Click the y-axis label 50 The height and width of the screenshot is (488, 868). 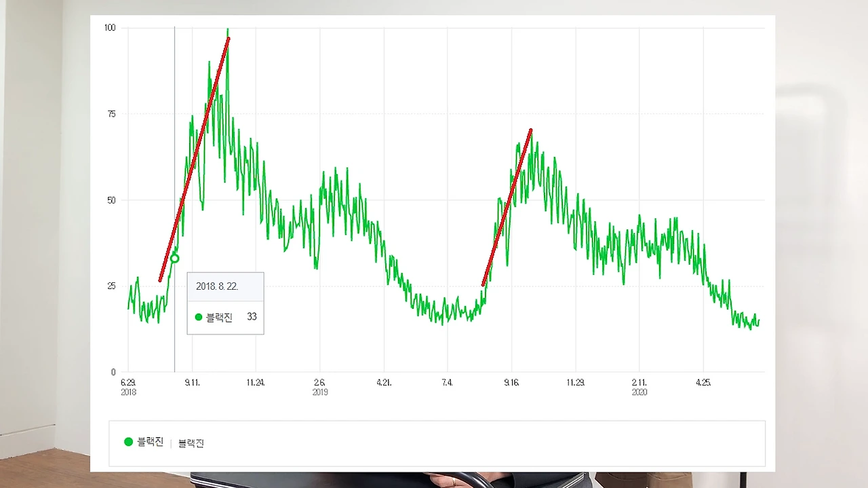[x=112, y=200]
